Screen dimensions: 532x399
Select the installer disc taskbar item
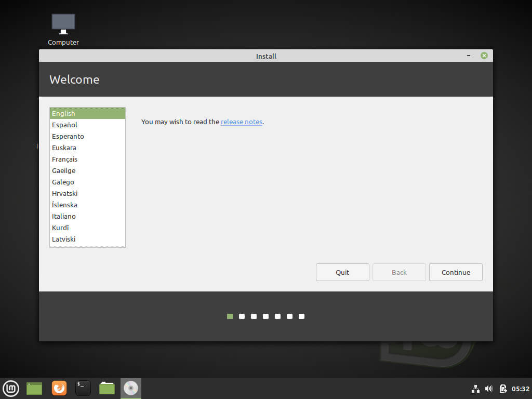131,388
